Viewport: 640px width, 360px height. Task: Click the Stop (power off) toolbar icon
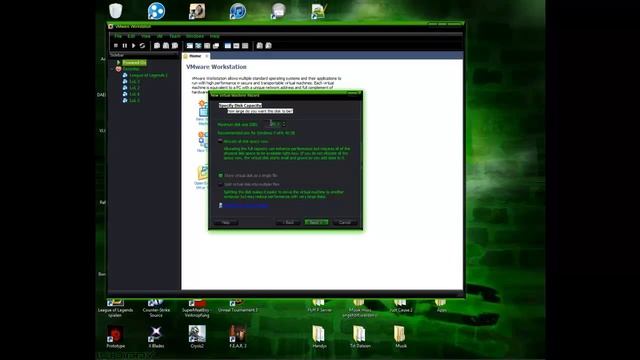pos(116,46)
